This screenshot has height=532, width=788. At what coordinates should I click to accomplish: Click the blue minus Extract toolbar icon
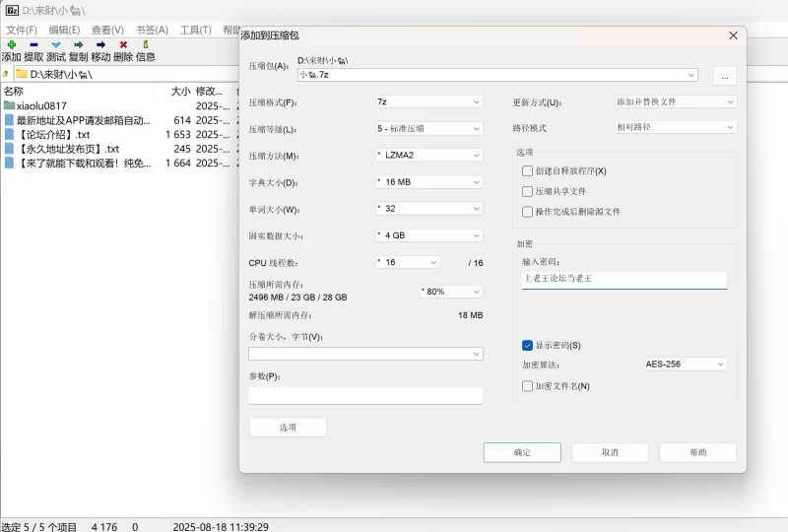click(33, 44)
